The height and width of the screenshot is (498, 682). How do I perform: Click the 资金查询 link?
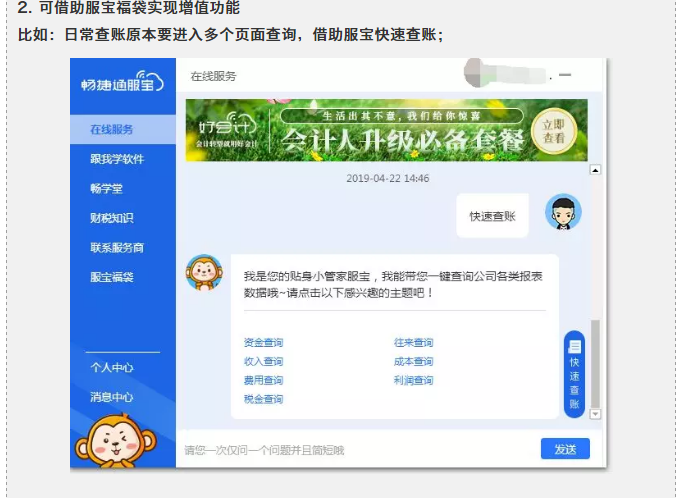coord(263,343)
